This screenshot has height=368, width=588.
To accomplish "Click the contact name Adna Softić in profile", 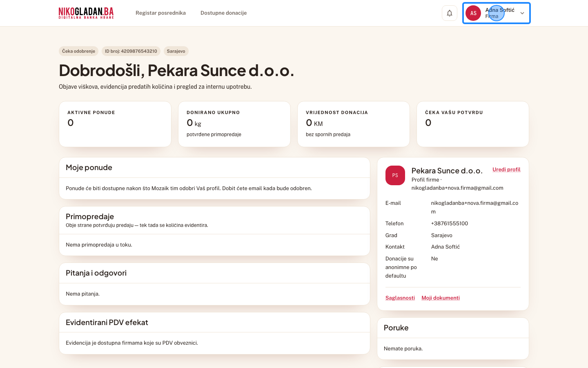I will [x=445, y=247].
